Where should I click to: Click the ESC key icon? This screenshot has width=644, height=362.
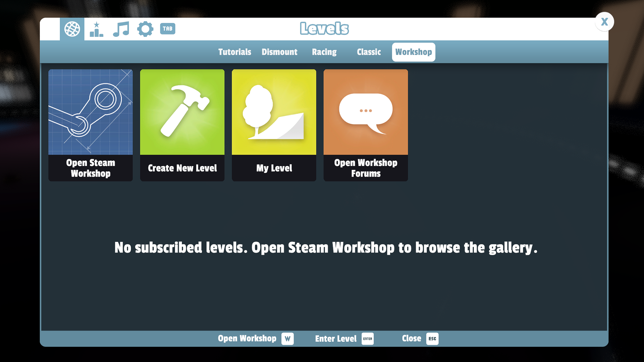[x=432, y=339]
